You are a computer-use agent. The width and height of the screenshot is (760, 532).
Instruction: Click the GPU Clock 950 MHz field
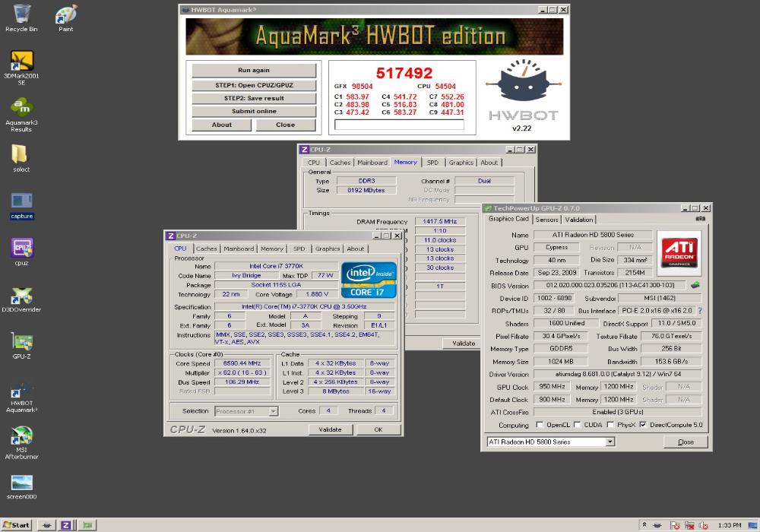[x=552, y=387]
